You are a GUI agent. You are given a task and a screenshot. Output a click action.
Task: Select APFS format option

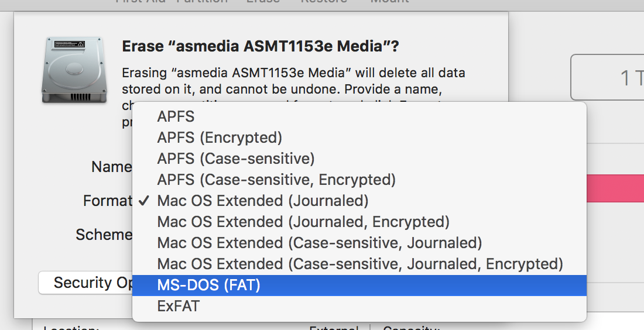[x=359, y=116]
